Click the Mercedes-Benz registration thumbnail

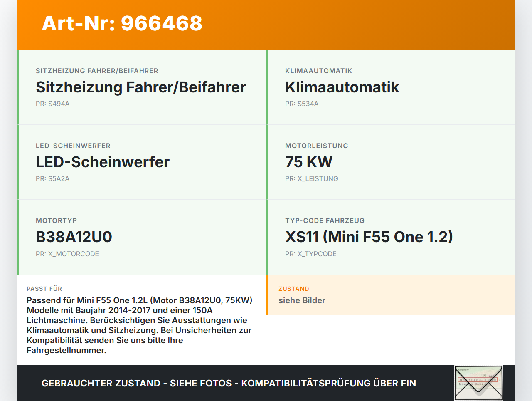(x=478, y=382)
